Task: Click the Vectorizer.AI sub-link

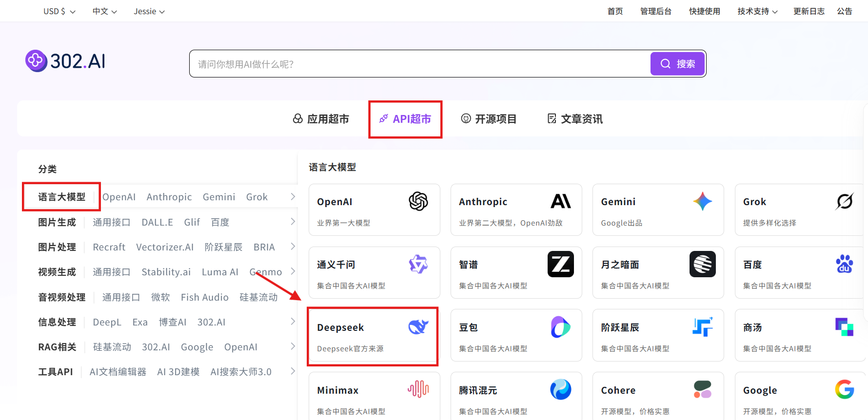Action: click(x=165, y=247)
